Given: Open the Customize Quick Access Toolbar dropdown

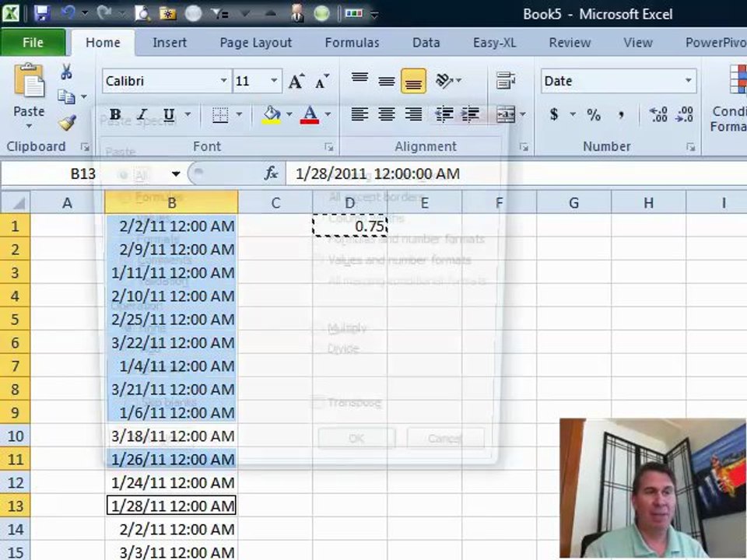Looking at the screenshot, I should 374,14.
